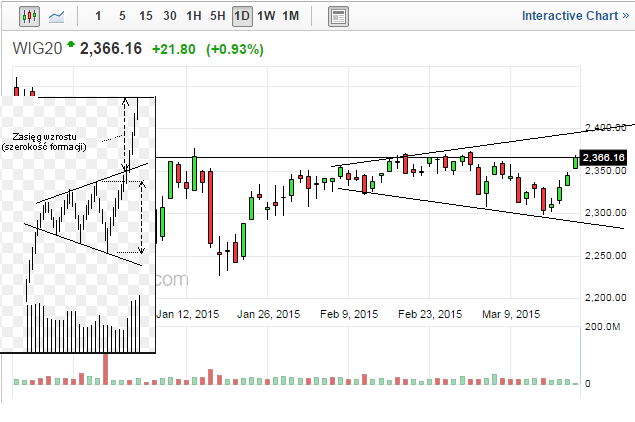Select the 1W timeframe

click(x=266, y=16)
